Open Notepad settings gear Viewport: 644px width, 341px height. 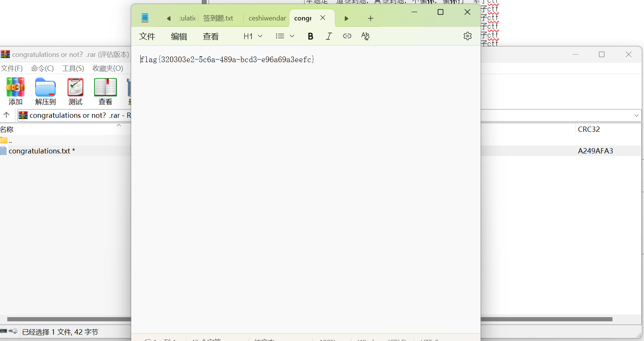tap(467, 36)
